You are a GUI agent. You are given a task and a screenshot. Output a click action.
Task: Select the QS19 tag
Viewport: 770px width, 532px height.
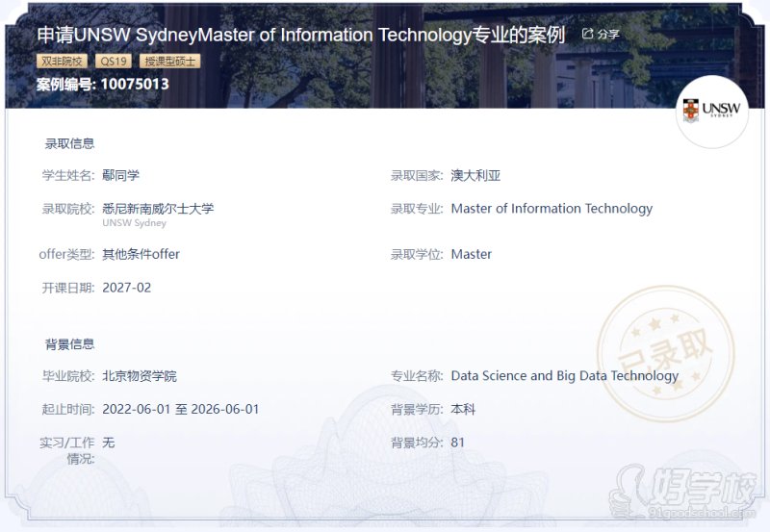(x=114, y=62)
